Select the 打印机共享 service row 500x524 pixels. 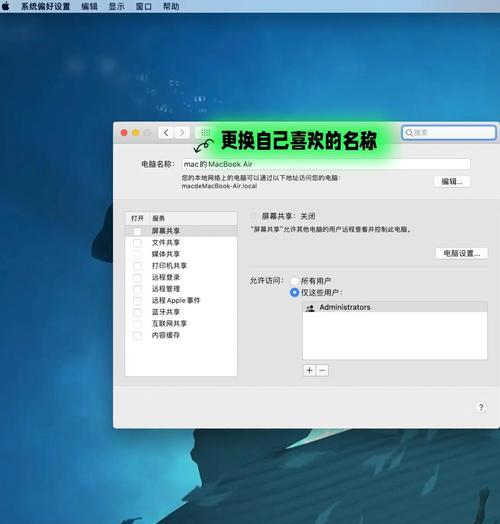click(181, 266)
